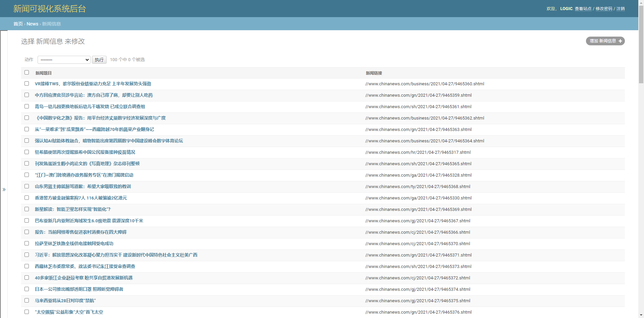
Task: Click the 新闻可视化系统后台 site title
Action: (x=50, y=9)
